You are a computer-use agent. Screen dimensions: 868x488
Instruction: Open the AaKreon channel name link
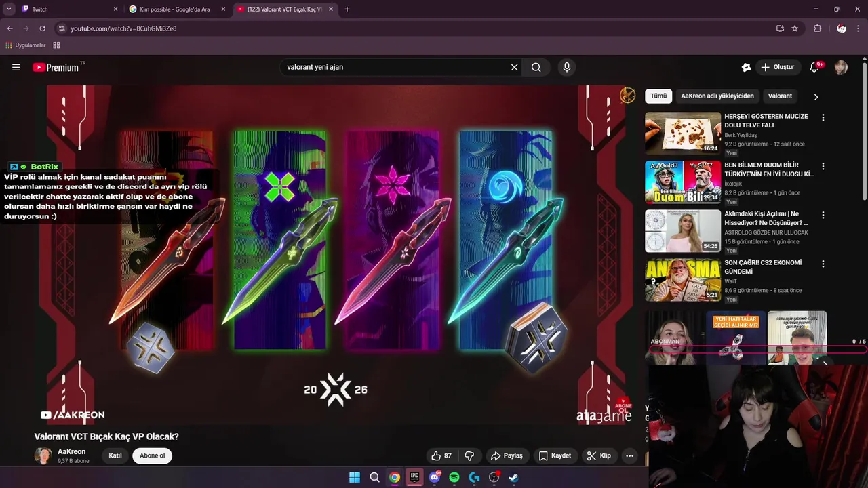point(71,451)
